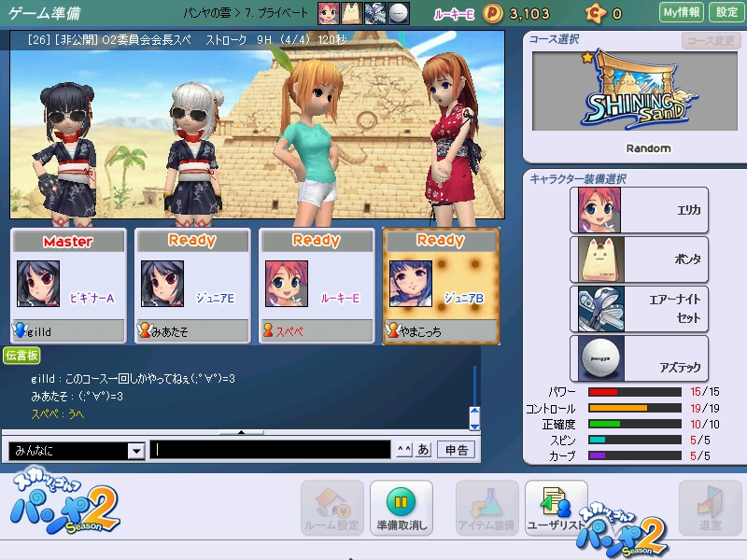The height and width of the screenshot is (560, 747).
Task: Click the 伝言板 message board tab
Action: tap(21, 356)
